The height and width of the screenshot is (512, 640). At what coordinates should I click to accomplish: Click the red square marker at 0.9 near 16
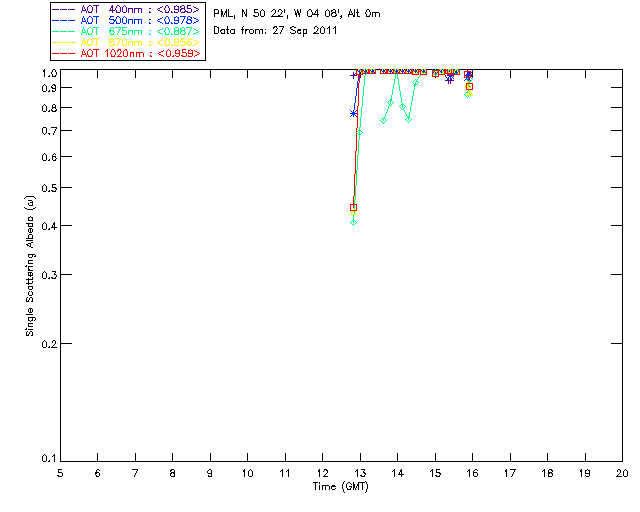pyautogui.click(x=469, y=87)
